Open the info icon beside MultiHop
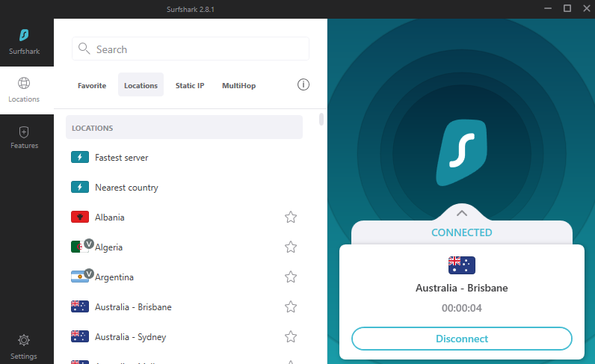595x364 pixels. [303, 84]
